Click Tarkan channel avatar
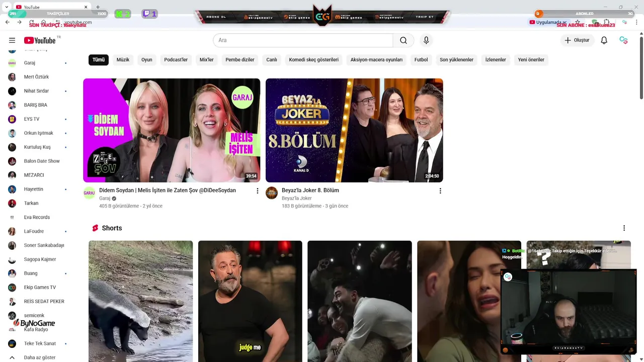 pos(12,204)
